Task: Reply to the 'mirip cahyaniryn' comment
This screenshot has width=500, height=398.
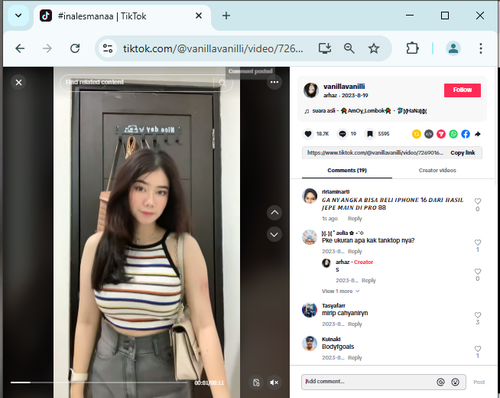Action: [355, 324]
